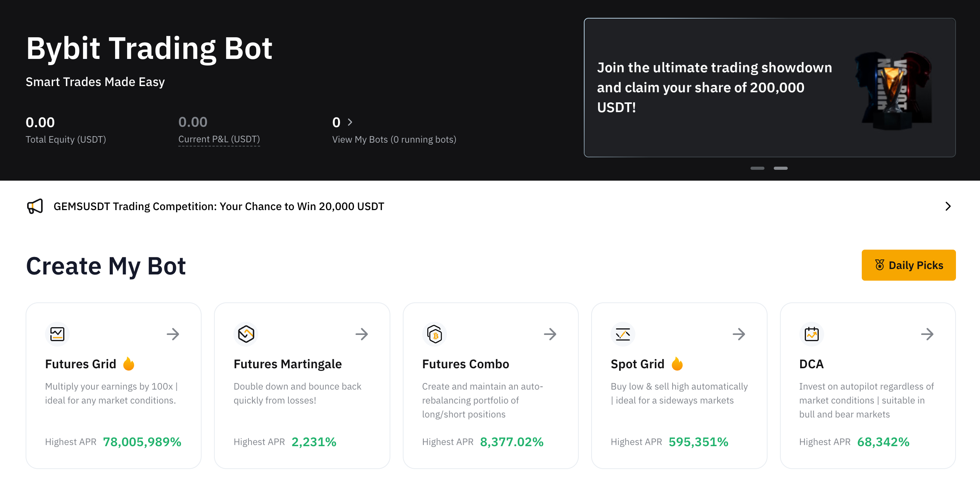Viewport: 980px width, 483px height.
Task: Click the Futures Grid chart icon
Action: click(57, 334)
